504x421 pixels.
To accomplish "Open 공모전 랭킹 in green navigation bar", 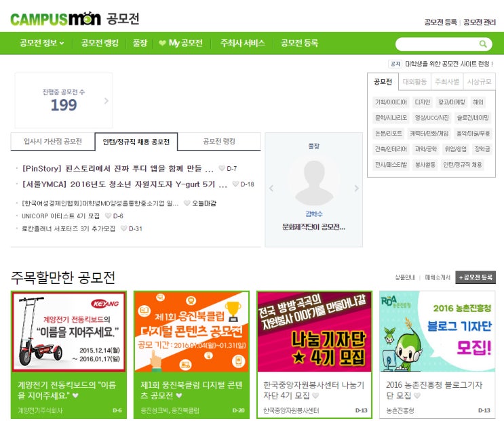I will pyautogui.click(x=100, y=43).
